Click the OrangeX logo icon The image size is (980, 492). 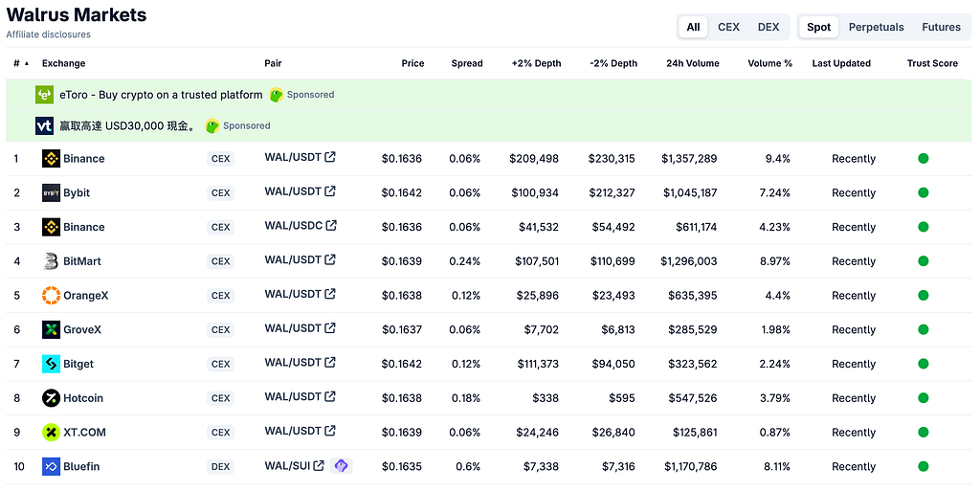51,295
